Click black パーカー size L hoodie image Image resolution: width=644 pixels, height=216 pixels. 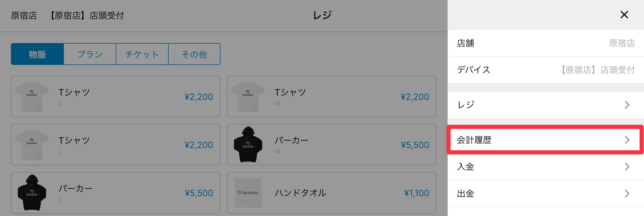[32, 193]
